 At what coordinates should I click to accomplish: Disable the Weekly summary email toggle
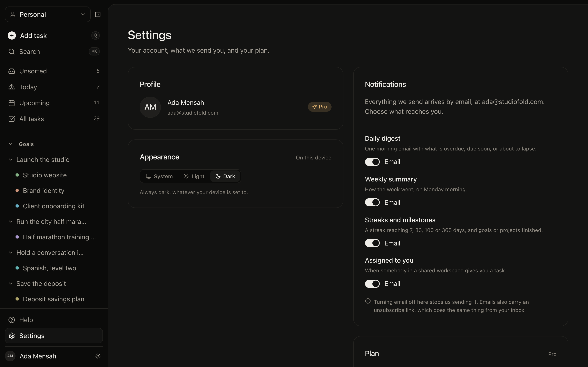pyautogui.click(x=372, y=202)
